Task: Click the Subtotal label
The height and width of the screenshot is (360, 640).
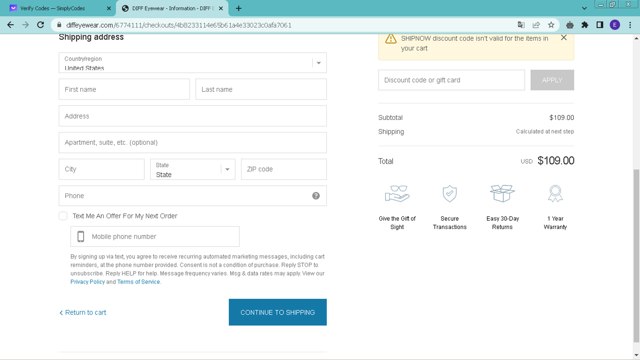Action: [x=390, y=118]
